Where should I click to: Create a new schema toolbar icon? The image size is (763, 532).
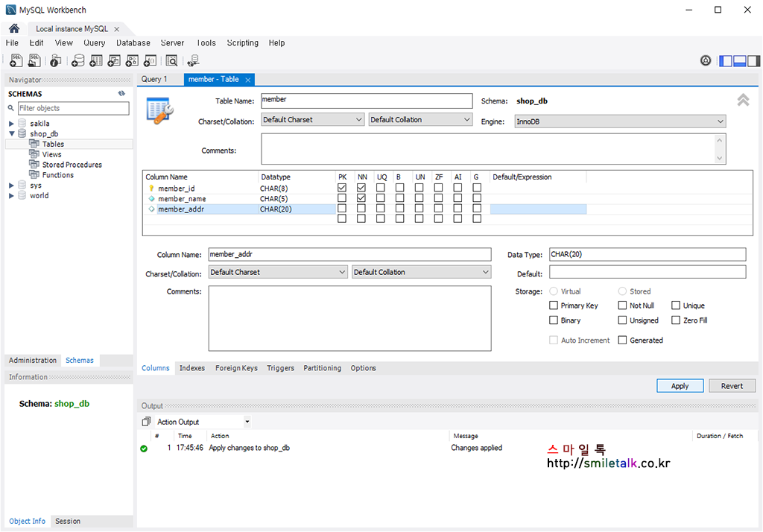[x=77, y=60]
